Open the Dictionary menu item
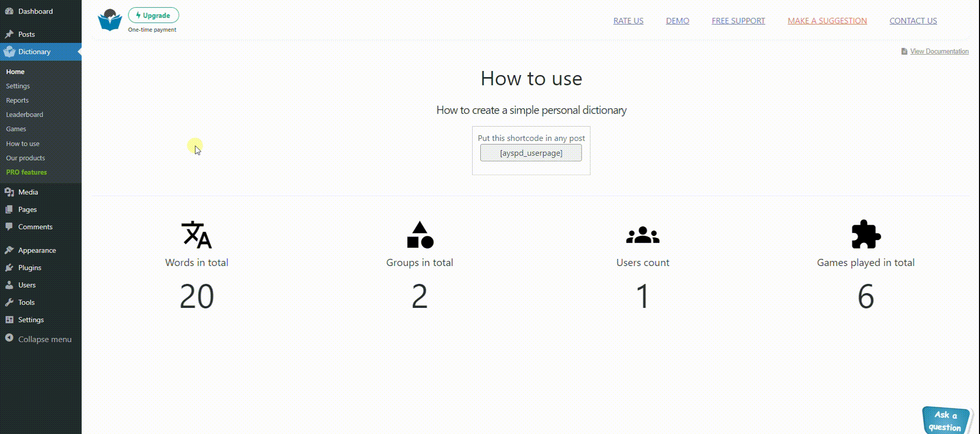Viewport: 980px width, 434px height. pyautogui.click(x=41, y=52)
